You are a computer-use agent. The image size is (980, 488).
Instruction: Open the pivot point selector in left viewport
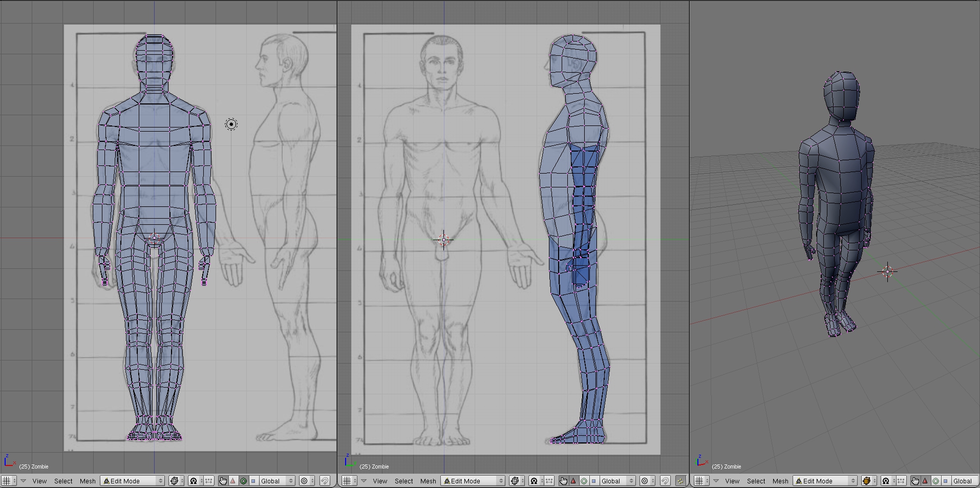click(x=195, y=481)
